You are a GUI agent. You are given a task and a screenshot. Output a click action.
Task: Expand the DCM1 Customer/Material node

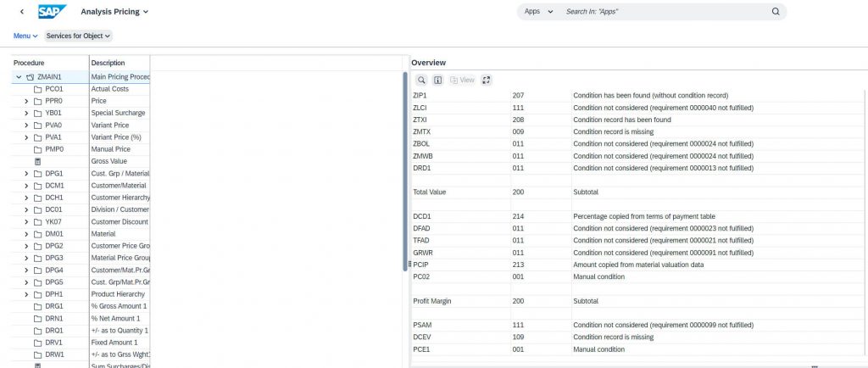click(x=26, y=186)
